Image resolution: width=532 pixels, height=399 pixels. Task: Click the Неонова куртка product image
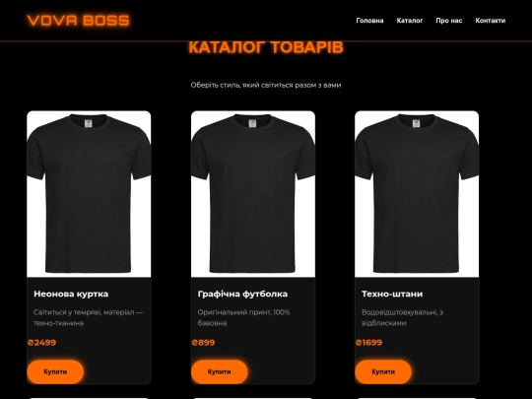click(x=89, y=194)
